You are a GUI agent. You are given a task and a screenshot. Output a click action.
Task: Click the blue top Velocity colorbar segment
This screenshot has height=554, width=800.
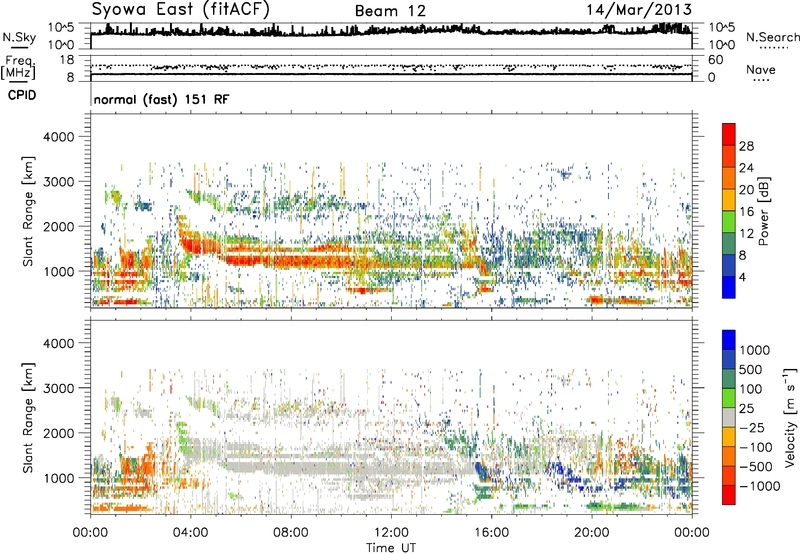(729, 340)
